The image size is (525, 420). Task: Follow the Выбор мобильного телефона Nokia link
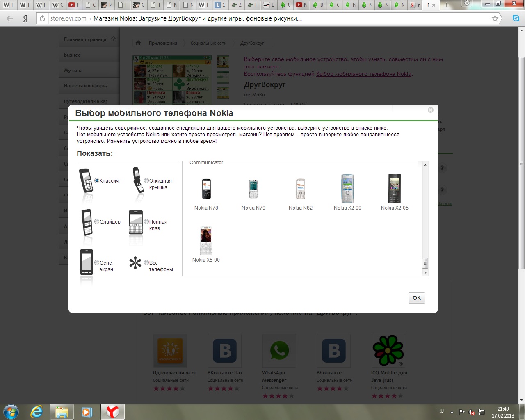coord(364,74)
